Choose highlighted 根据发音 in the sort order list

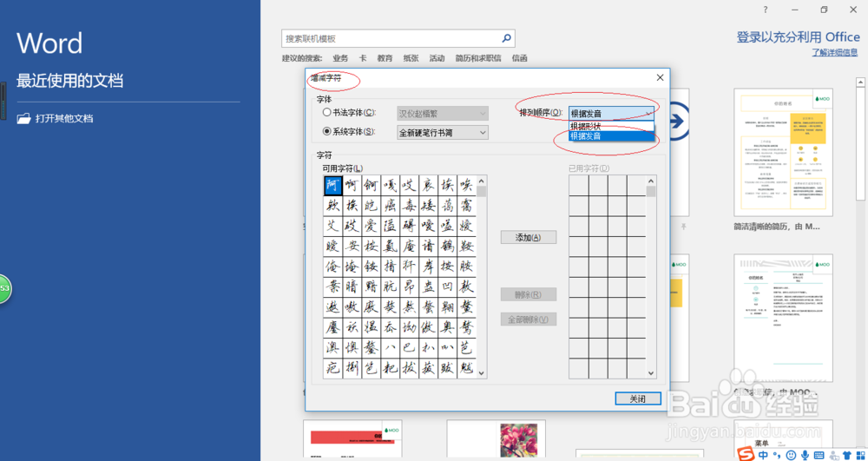(611, 135)
